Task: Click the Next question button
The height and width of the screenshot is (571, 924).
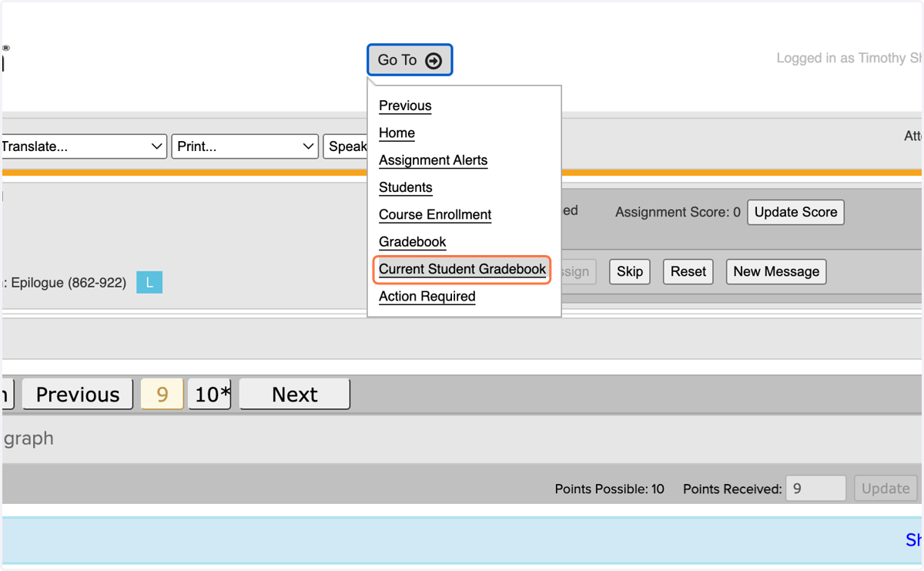Action: [294, 395]
